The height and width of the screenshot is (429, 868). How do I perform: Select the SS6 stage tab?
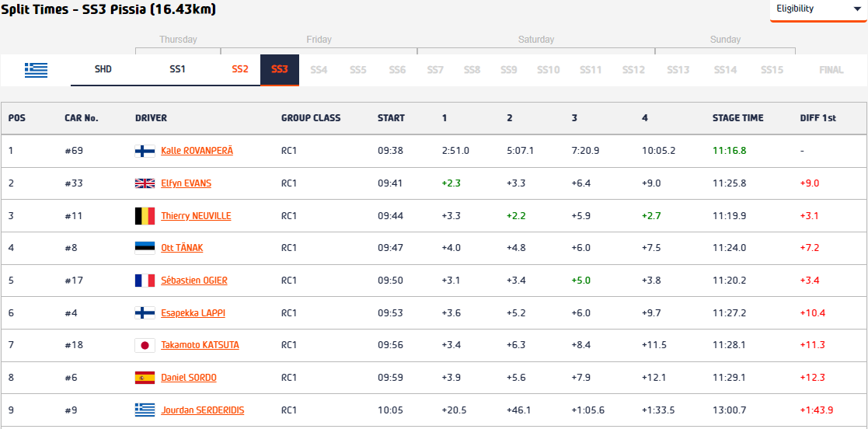397,70
